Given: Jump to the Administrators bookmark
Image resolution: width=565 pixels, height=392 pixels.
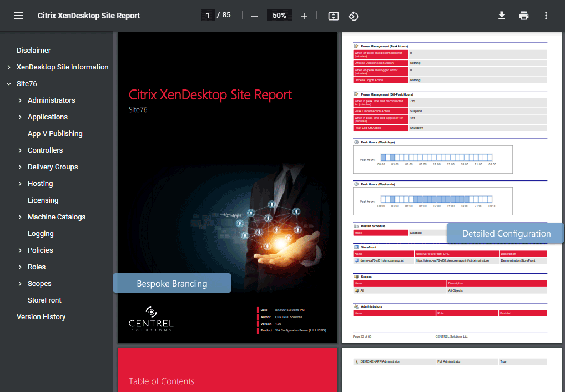Looking at the screenshot, I should point(52,100).
